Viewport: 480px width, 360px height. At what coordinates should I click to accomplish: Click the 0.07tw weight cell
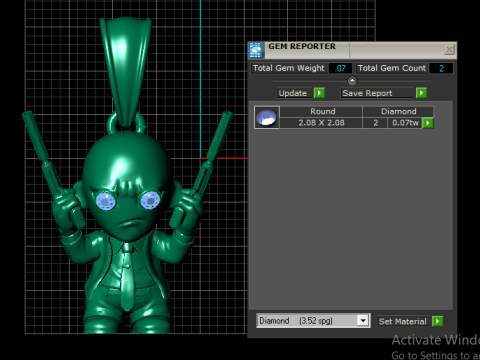tap(405, 123)
